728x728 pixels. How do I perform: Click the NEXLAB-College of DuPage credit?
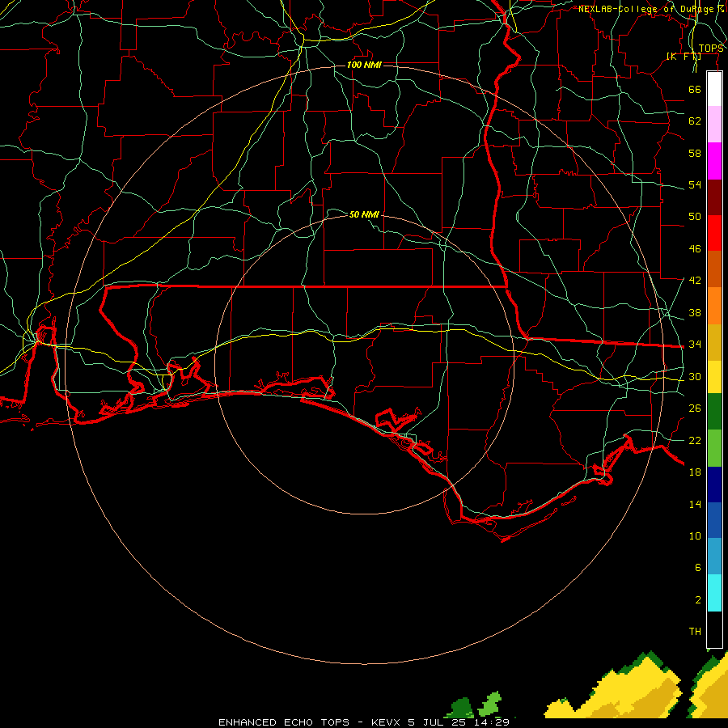tap(650, 9)
